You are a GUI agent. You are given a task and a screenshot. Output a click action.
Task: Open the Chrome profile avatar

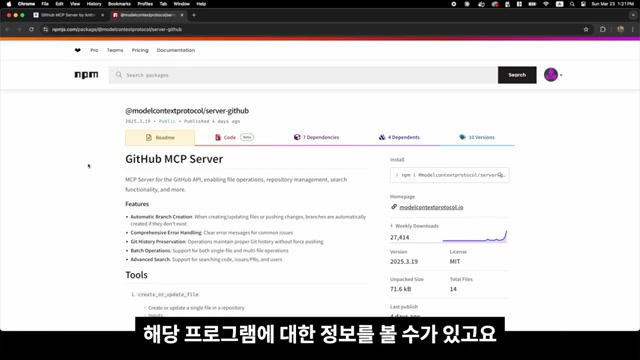coord(620,29)
